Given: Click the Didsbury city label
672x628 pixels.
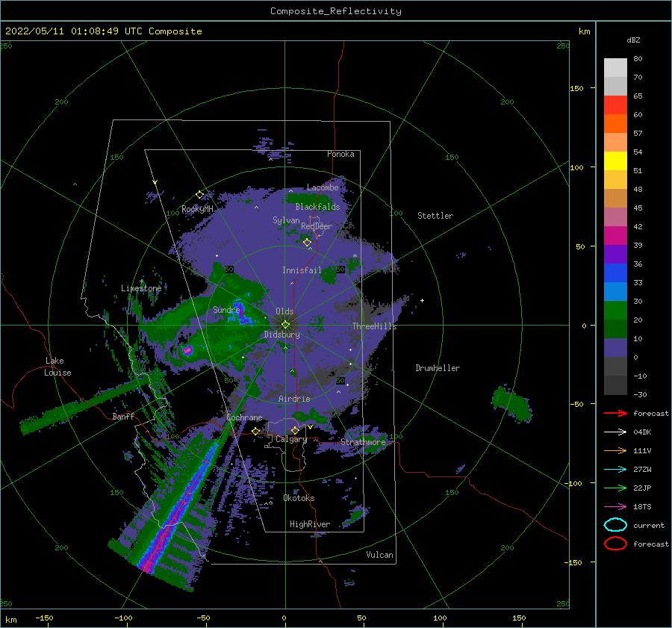Looking at the screenshot, I should [282, 335].
